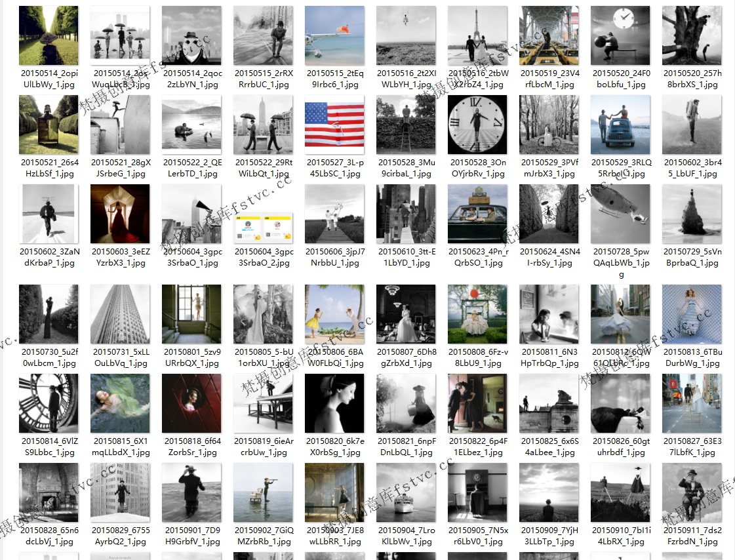Image resolution: width=735 pixels, height=560 pixels.
Task: Click the file name 20150828_65n6dcLbVj_1.jpg
Action: 49,536
